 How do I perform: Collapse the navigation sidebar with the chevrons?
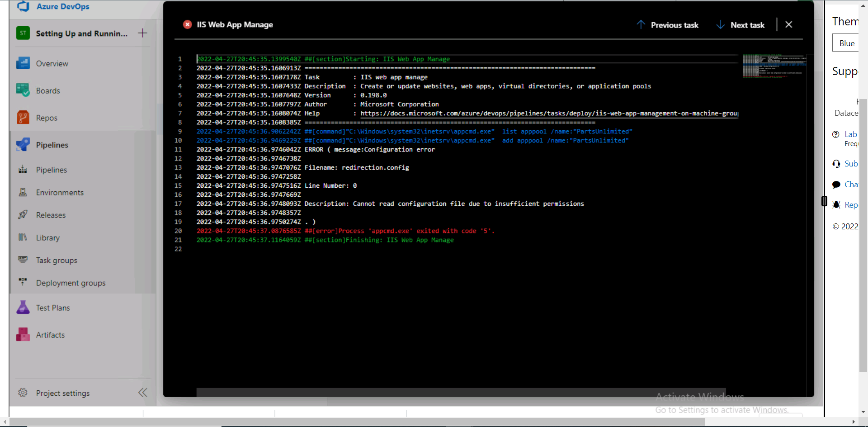click(x=142, y=392)
